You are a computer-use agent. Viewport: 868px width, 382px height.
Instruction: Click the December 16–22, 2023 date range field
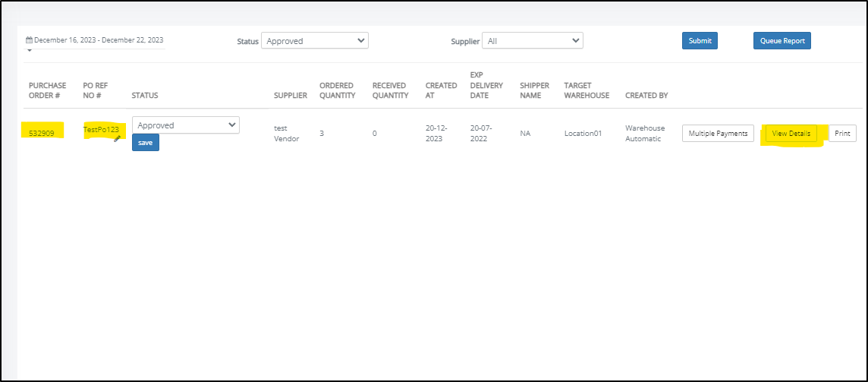click(98, 40)
